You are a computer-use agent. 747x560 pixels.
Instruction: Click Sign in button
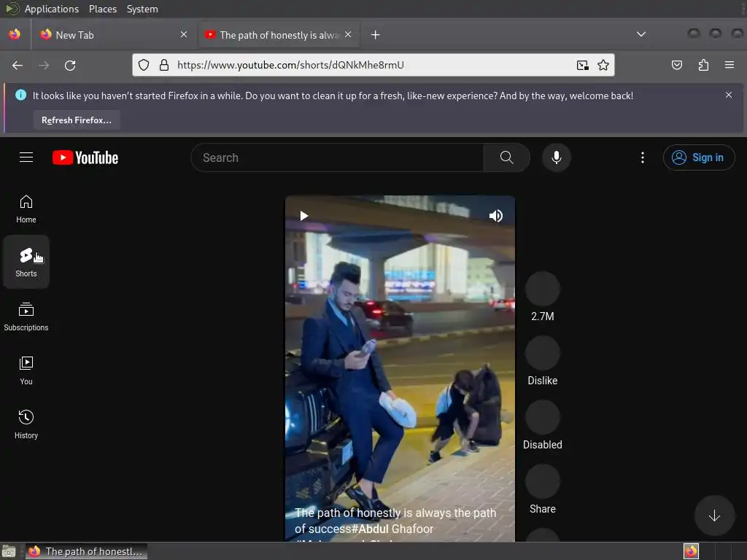[698, 157]
